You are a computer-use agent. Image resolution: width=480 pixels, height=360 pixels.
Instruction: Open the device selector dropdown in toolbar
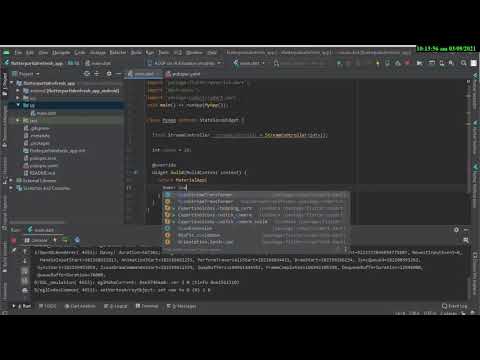tap(184, 63)
